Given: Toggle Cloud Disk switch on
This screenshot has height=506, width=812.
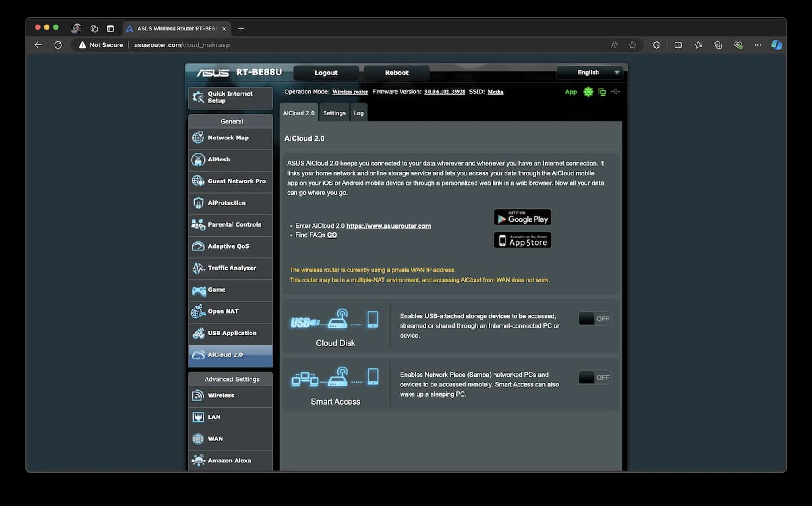Looking at the screenshot, I should [x=594, y=319].
